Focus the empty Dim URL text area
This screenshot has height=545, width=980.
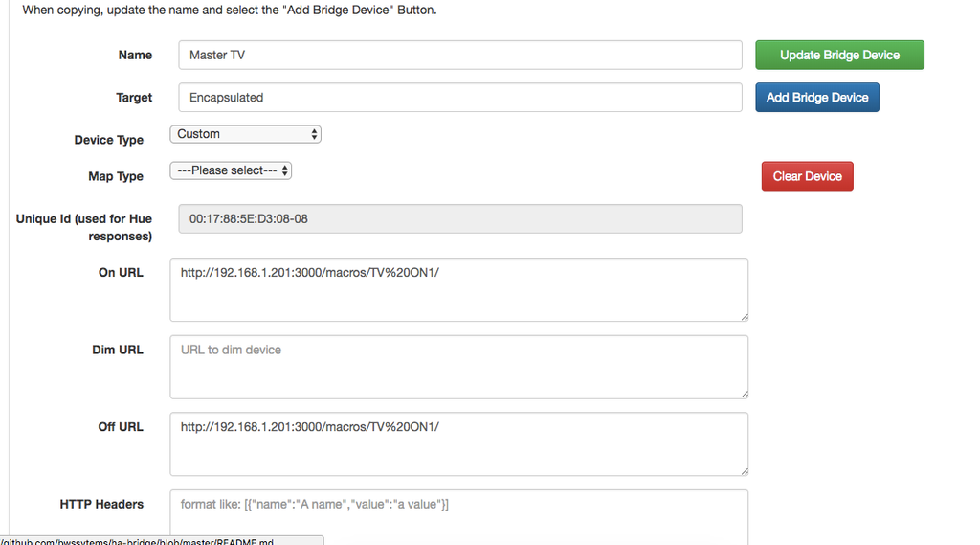click(x=458, y=367)
